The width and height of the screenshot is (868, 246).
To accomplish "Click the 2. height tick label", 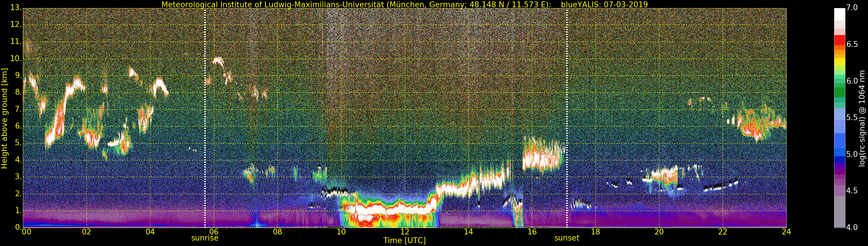I will tap(18, 193).
